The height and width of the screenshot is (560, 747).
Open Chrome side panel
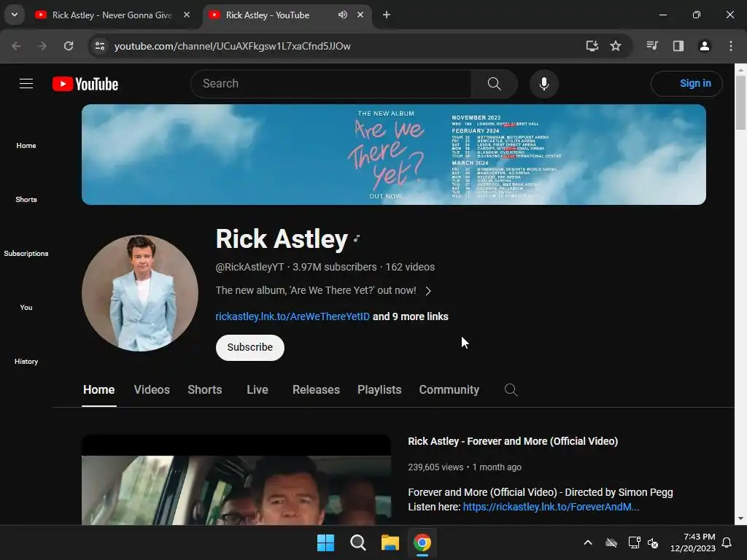678,46
